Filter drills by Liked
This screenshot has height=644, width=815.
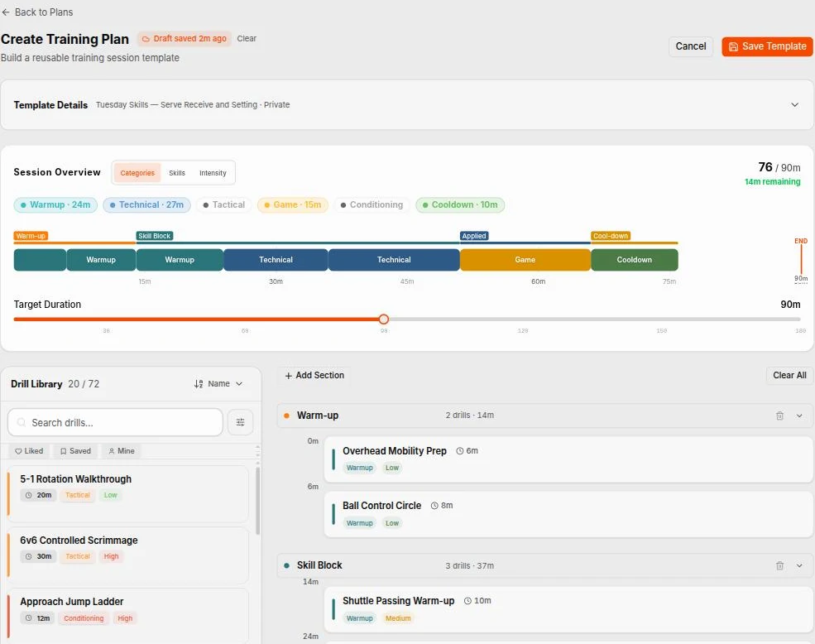pos(29,451)
